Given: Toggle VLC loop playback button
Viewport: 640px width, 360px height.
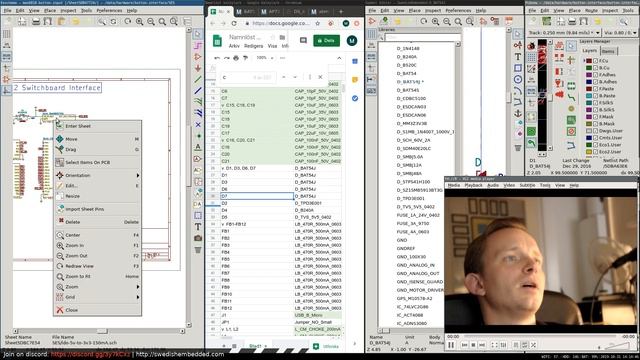Looking at the screenshot, I should [524, 345].
